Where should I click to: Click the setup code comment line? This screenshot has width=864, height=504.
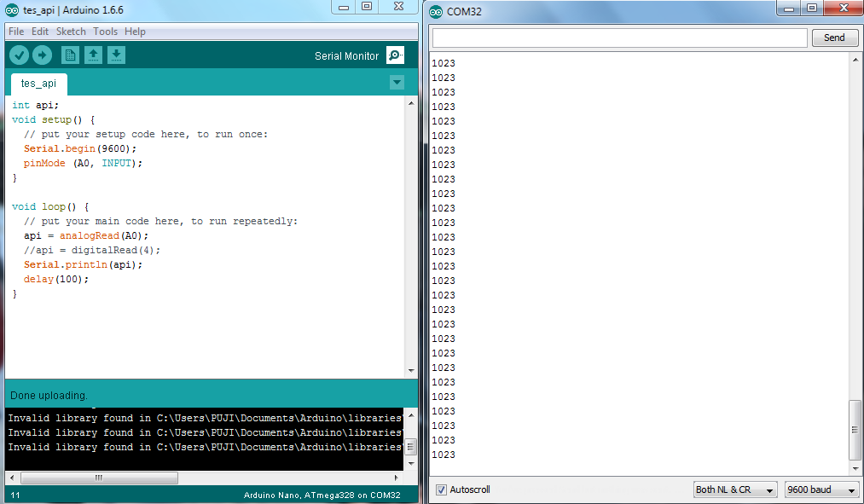click(146, 135)
